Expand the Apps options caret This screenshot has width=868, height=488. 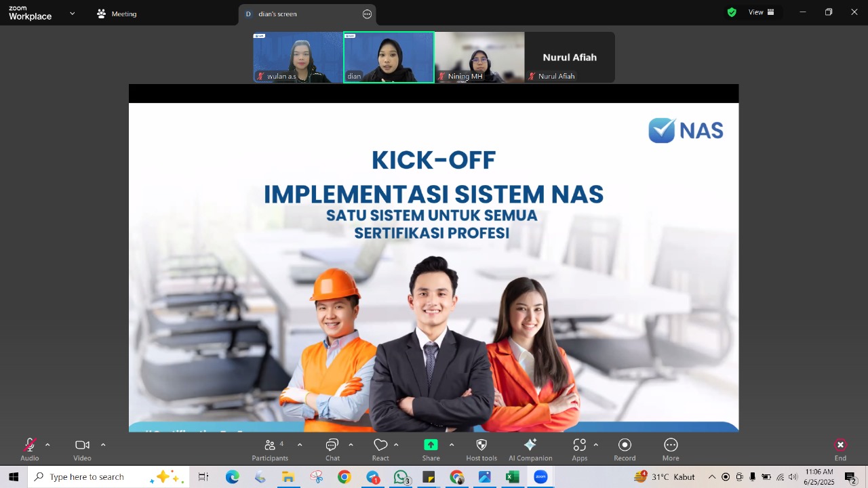(x=595, y=445)
